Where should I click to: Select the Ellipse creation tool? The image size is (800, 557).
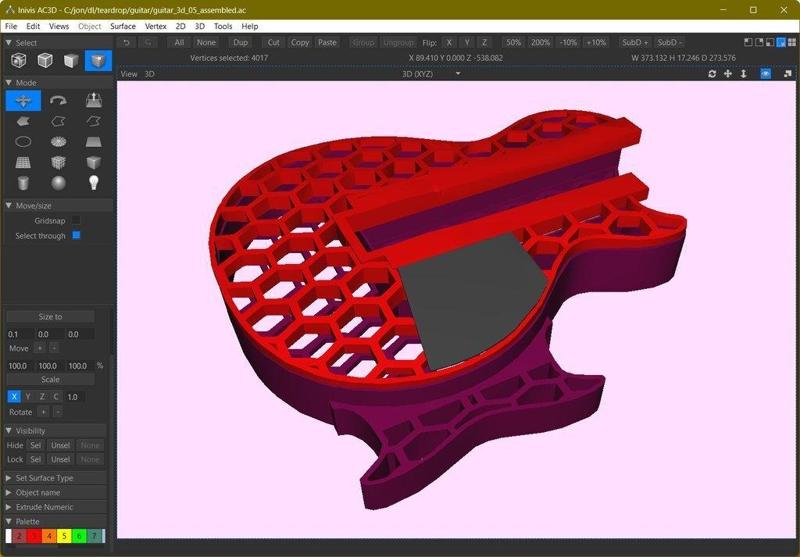pyautogui.click(x=23, y=142)
